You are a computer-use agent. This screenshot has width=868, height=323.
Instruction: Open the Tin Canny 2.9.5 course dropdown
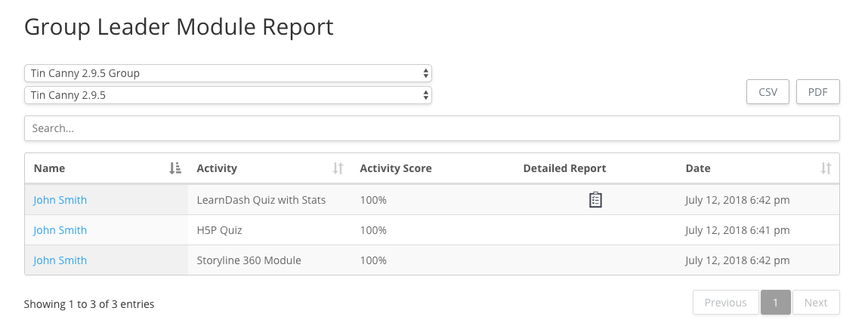click(228, 95)
